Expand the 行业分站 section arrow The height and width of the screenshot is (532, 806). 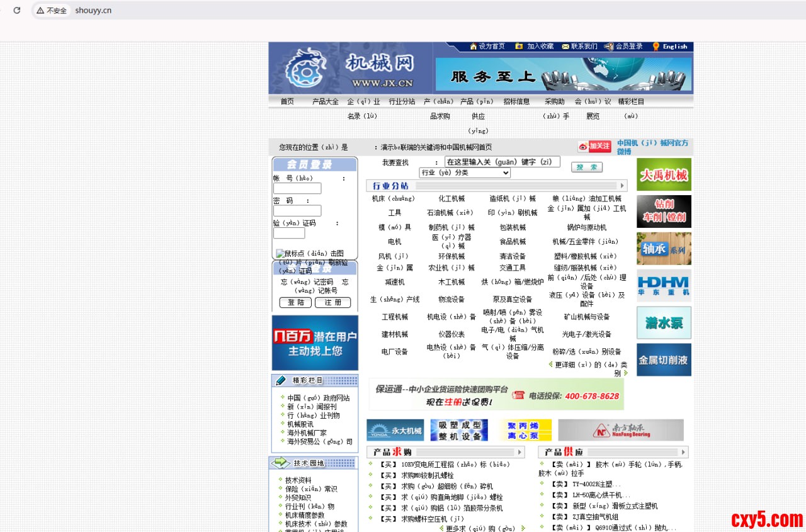point(623,186)
